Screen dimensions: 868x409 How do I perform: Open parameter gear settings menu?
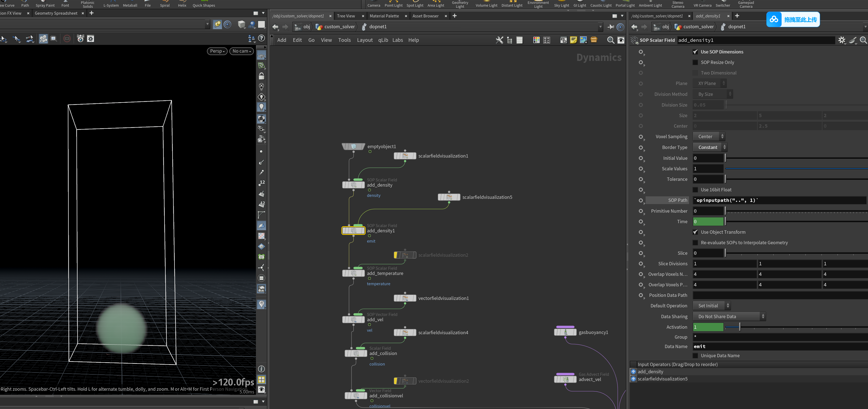[x=842, y=40]
